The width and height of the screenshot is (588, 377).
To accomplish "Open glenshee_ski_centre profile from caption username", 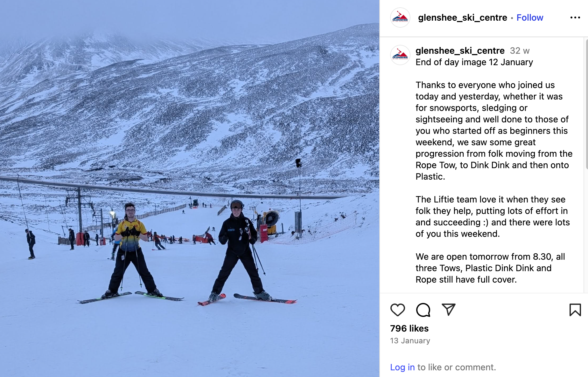I will pyautogui.click(x=460, y=51).
